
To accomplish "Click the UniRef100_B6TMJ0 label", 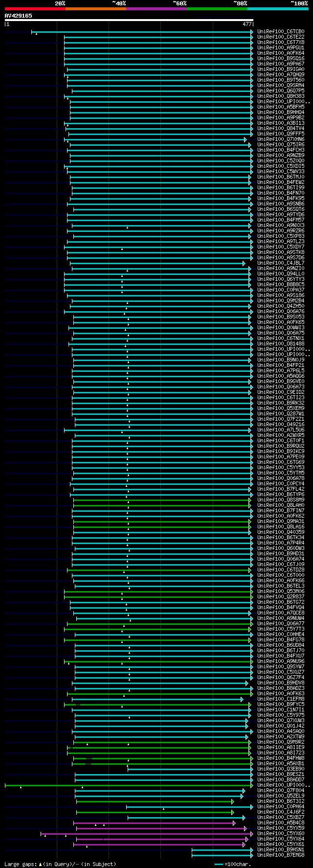I will coord(281,177).
